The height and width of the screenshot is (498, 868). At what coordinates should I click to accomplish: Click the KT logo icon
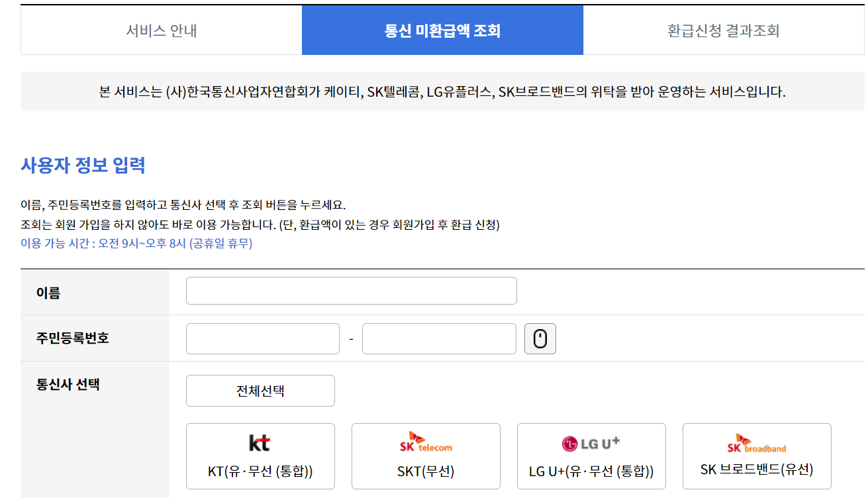[260, 441]
